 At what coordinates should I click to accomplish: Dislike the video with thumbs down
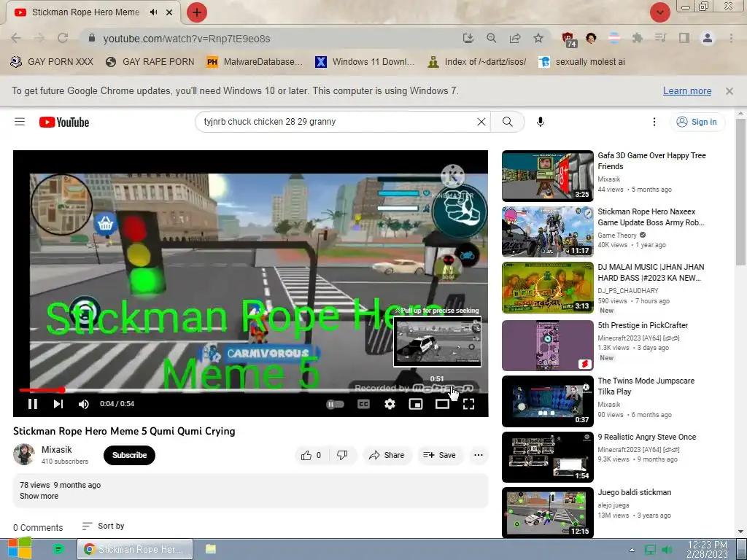click(342, 455)
